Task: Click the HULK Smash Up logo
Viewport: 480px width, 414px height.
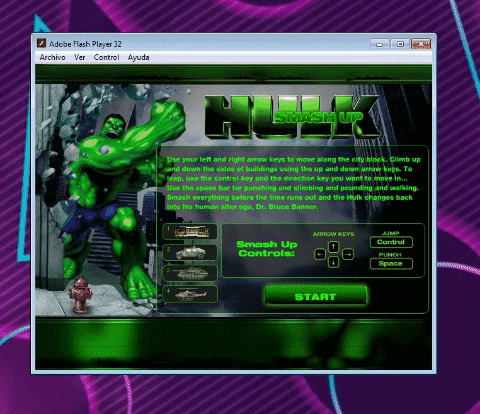Action: (x=292, y=117)
